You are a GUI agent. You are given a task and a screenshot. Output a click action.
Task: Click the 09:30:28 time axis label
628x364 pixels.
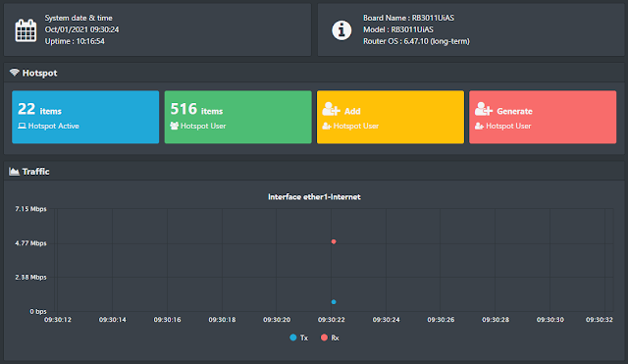[x=496, y=320]
